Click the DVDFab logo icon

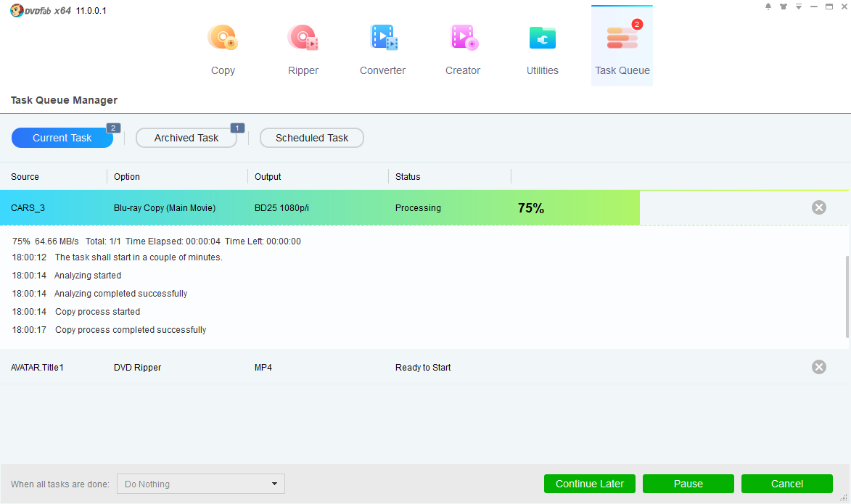tap(17, 10)
